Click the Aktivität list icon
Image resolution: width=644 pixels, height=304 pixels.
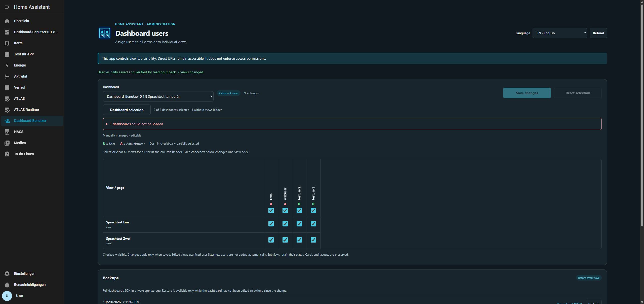tap(7, 76)
